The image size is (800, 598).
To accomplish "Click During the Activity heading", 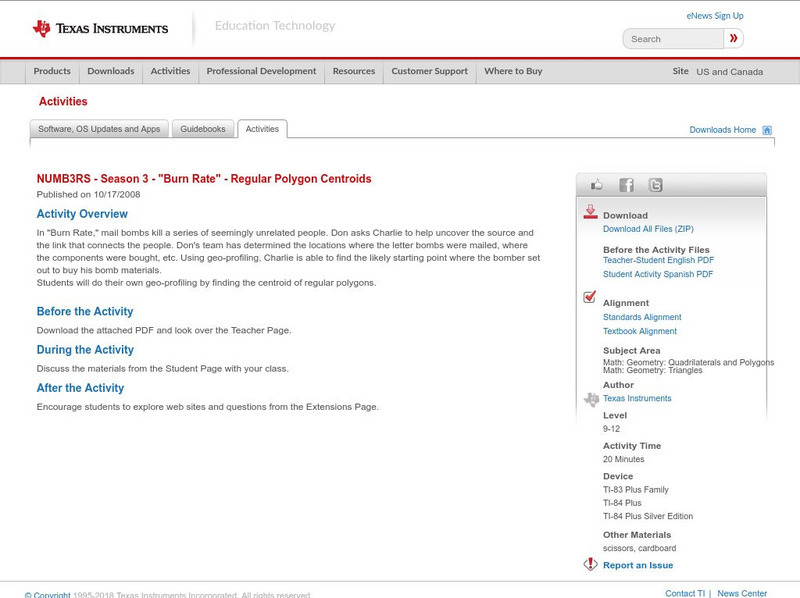I will point(85,350).
